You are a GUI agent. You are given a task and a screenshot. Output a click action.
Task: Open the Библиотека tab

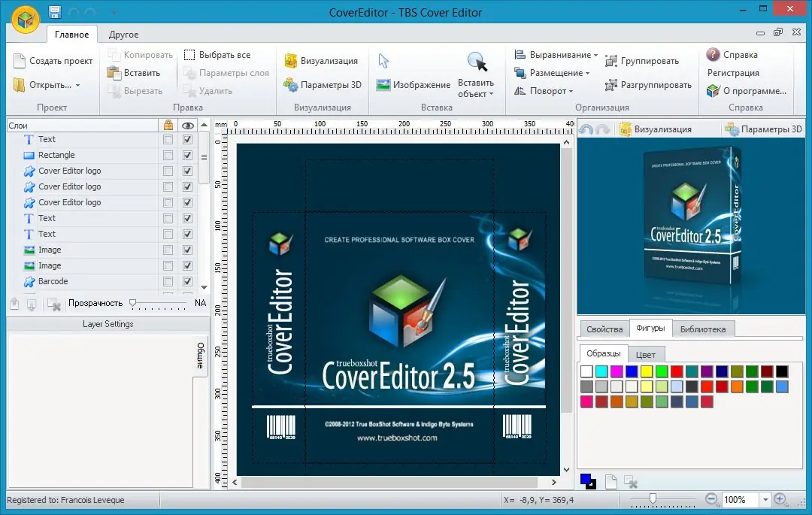pos(703,329)
